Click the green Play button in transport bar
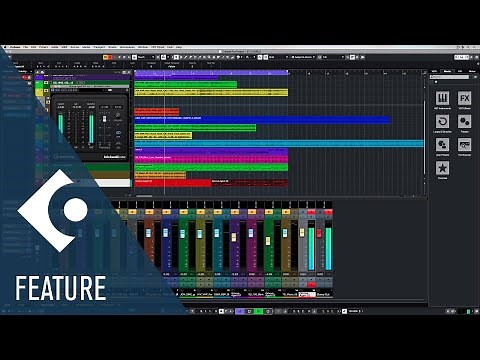480x360 pixels. tap(258, 311)
